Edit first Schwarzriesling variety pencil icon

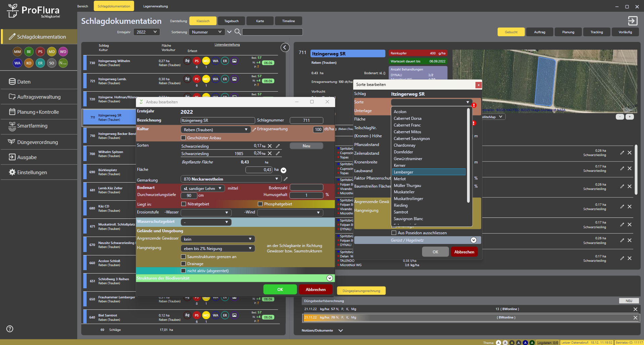point(278,146)
